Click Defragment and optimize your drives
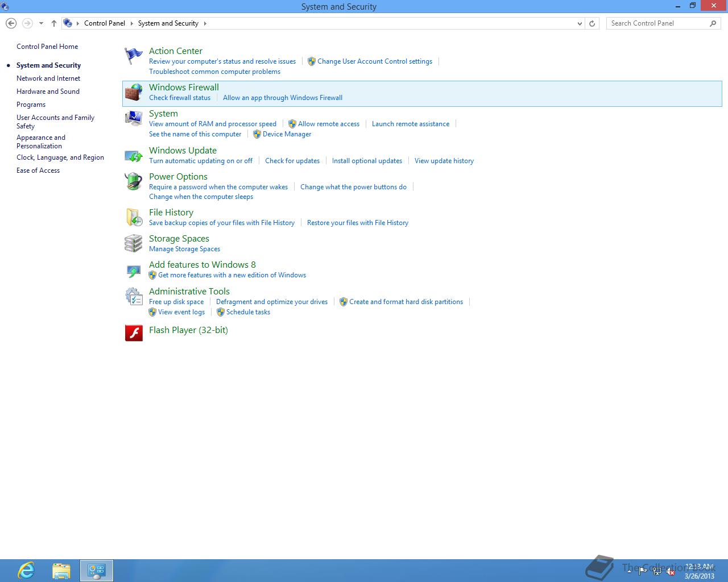Image resolution: width=728 pixels, height=582 pixels. coord(272,302)
